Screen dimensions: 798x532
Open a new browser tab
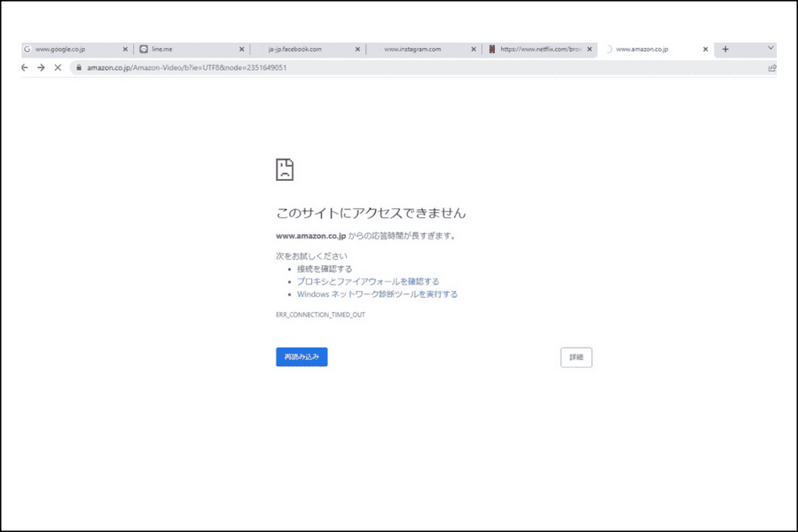(725, 50)
